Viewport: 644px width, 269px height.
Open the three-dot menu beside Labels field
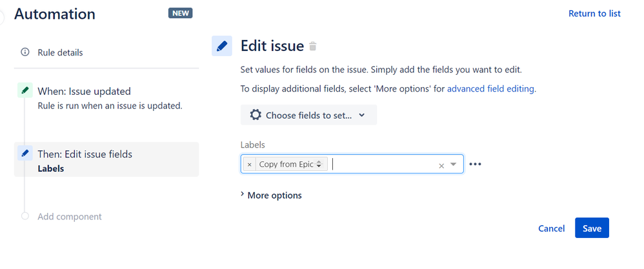pyautogui.click(x=476, y=164)
